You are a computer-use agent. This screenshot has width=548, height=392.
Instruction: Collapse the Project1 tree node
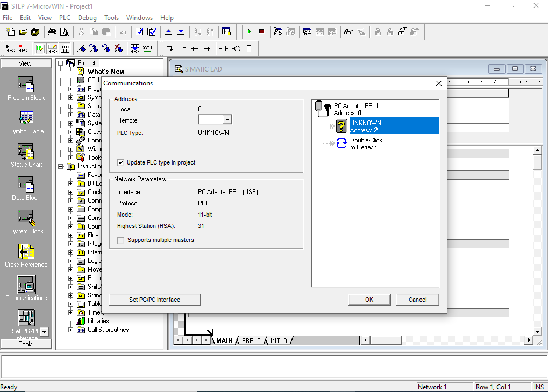coord(61,63)
